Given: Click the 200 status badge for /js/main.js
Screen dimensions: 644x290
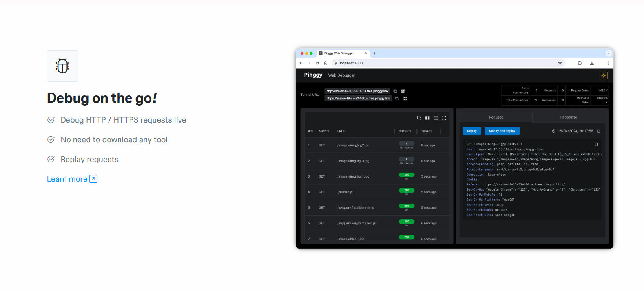Looking at the screenshot, I should [407, 190].
